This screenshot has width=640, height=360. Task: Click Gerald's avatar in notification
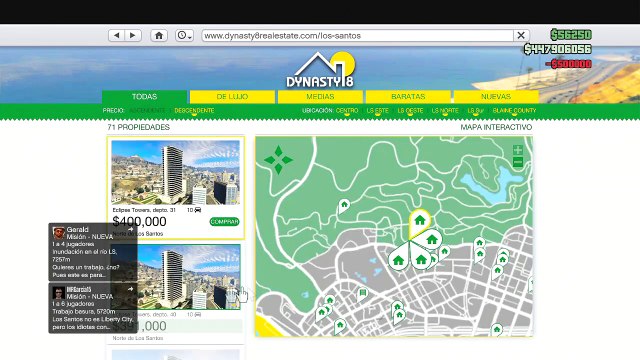click(x=59, y=233)
